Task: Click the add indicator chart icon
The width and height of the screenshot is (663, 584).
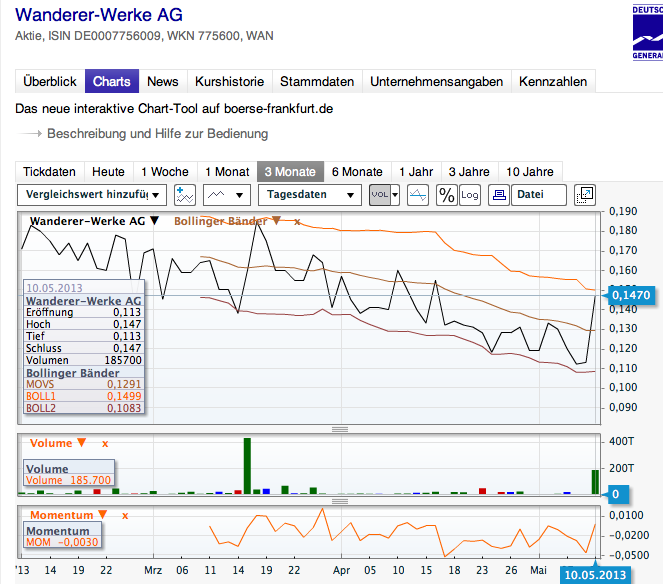Action: tap(182, 195)
